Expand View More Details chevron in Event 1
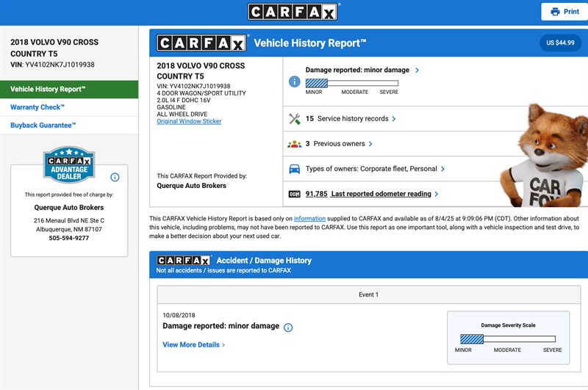 coord(223,345)
